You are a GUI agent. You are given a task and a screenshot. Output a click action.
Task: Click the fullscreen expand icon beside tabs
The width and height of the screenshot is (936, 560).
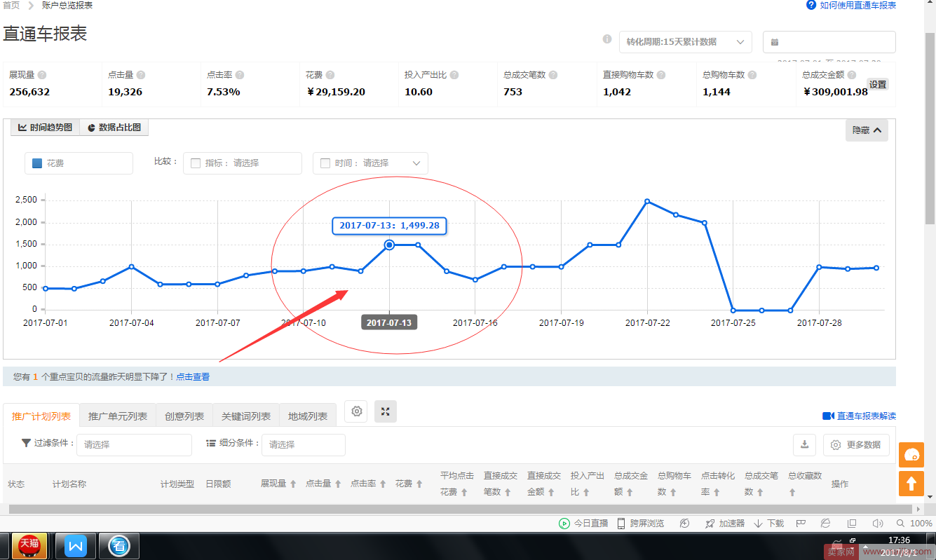click(x=386, y=411)
